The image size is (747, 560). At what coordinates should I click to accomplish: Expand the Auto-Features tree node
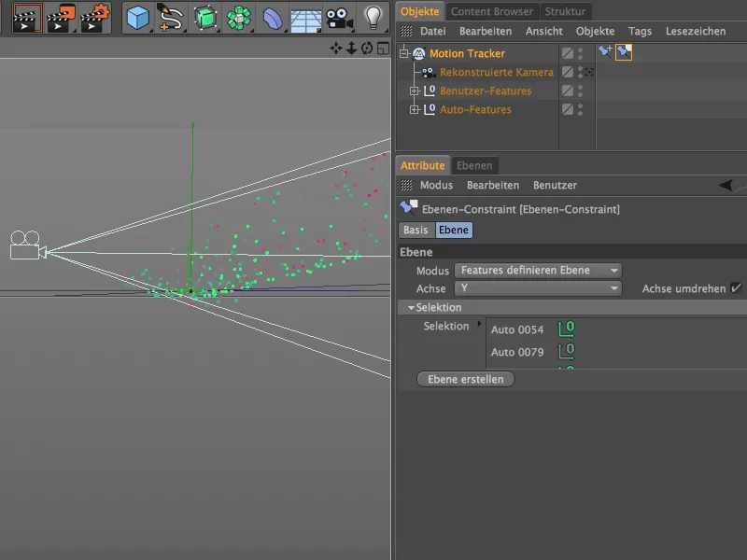tap(415, 109)
